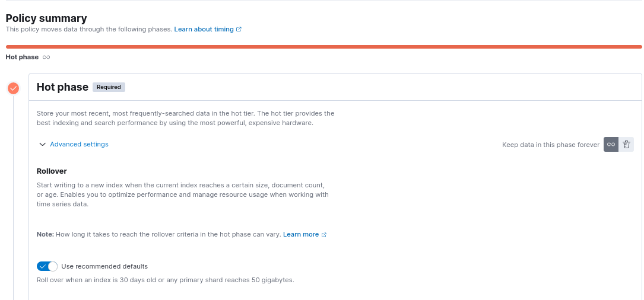
Task: Click the Rollover section heading
Action: (x=52, y=171)
